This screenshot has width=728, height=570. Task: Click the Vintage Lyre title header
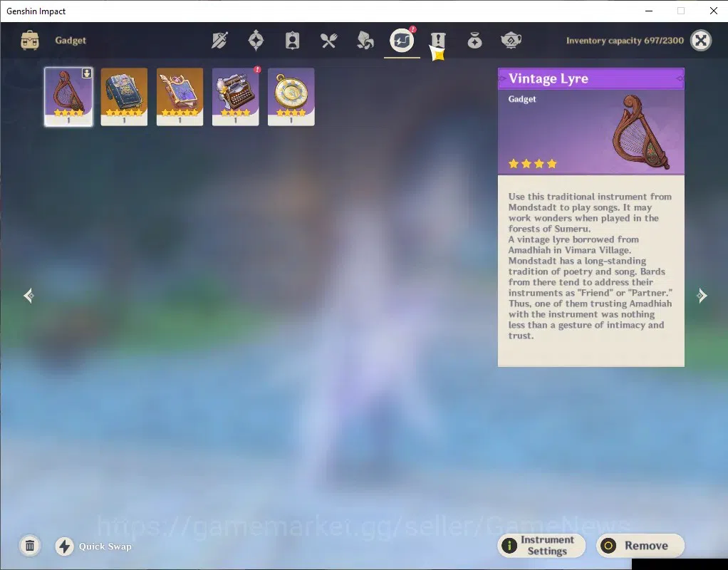[x=591, y=78]
